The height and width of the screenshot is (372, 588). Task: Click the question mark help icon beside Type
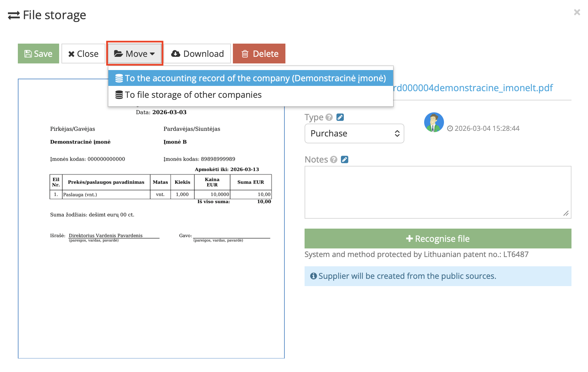point(329,117)
